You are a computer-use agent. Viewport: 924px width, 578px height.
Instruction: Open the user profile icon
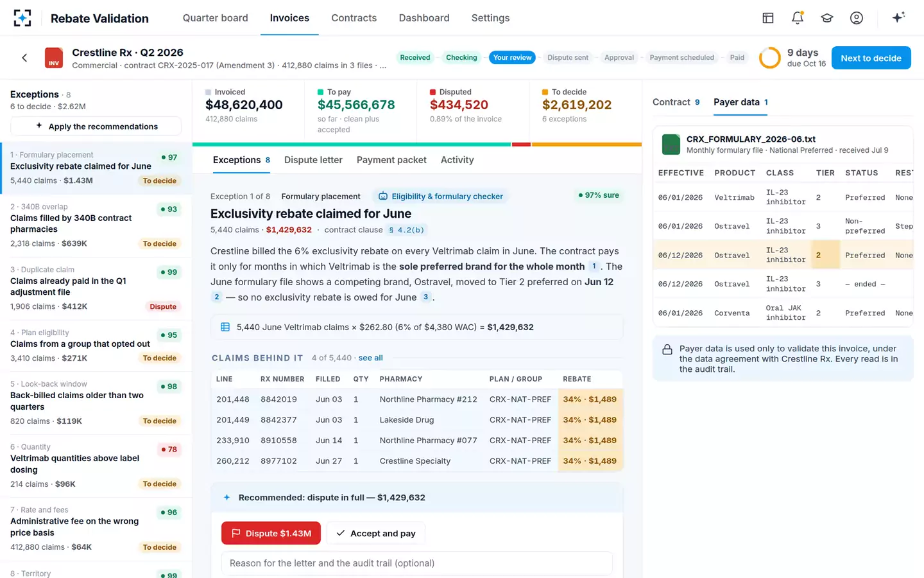pos(857,18)
